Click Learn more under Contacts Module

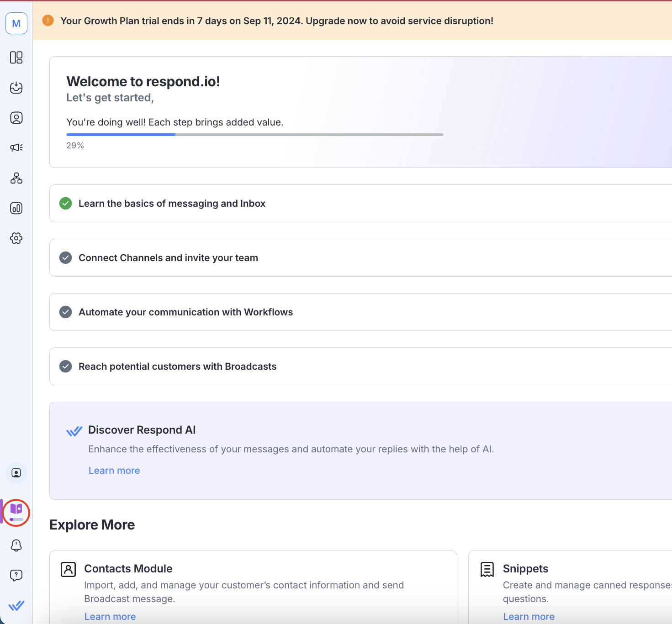(110, 616)
